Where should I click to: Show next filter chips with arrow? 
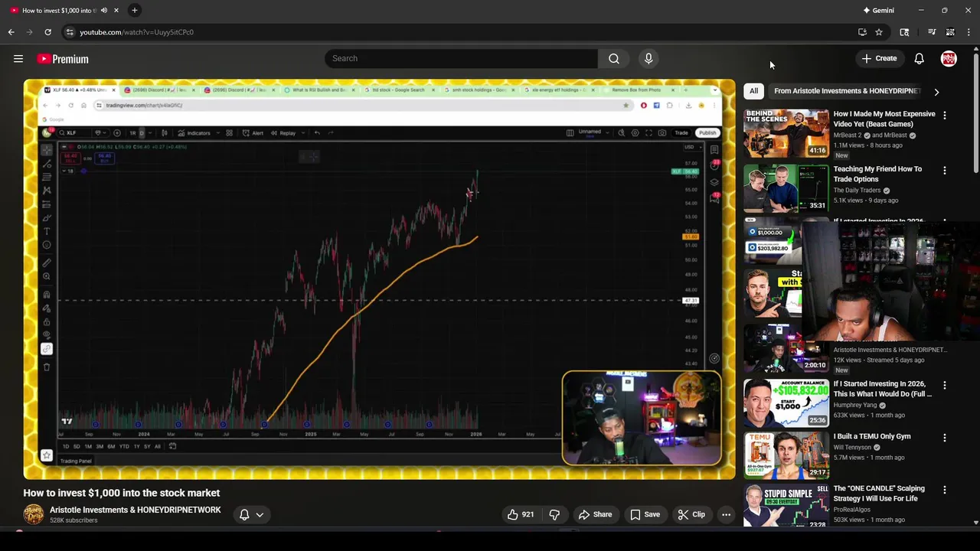[x=936, y=92]
